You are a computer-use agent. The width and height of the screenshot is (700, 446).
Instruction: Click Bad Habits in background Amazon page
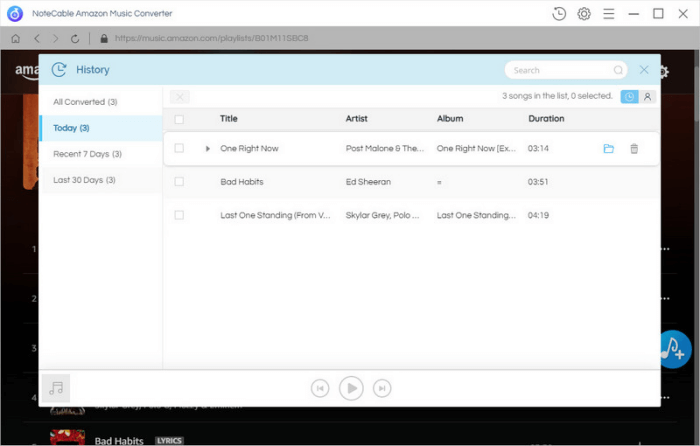[x=119, y=441]
